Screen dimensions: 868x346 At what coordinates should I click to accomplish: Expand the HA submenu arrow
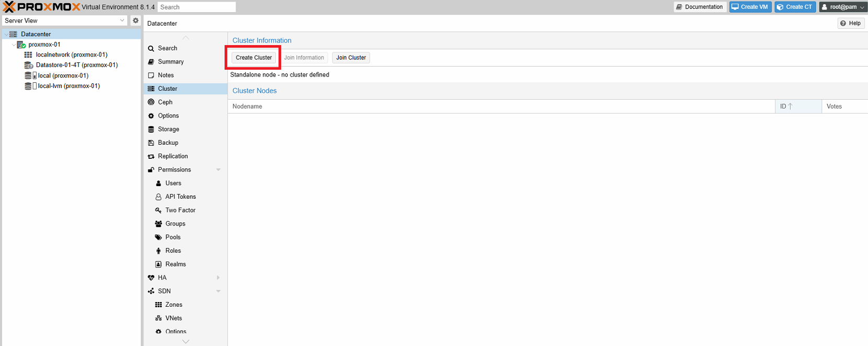218,278
